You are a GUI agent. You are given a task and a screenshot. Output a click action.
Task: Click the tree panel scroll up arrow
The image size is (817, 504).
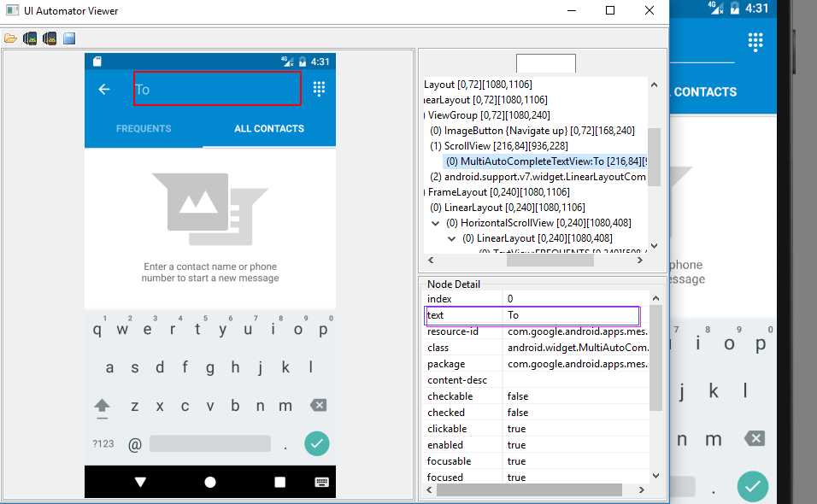[x=655, y=85]
